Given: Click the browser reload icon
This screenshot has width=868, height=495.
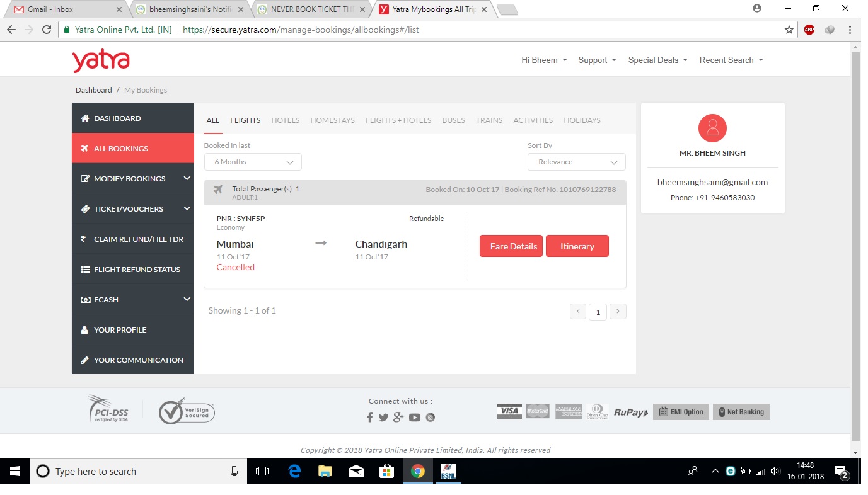Looking at the screenshot, I should click(47, 30).
